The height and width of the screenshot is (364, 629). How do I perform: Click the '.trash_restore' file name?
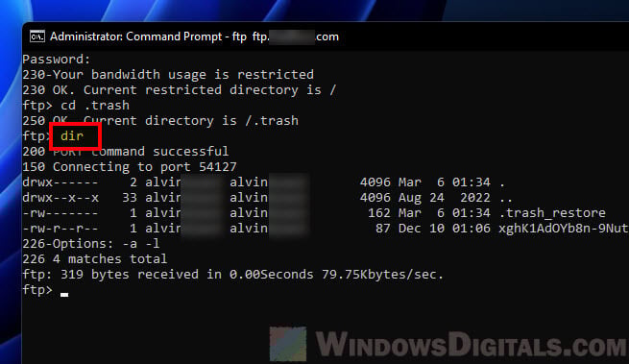coord(552,213)
